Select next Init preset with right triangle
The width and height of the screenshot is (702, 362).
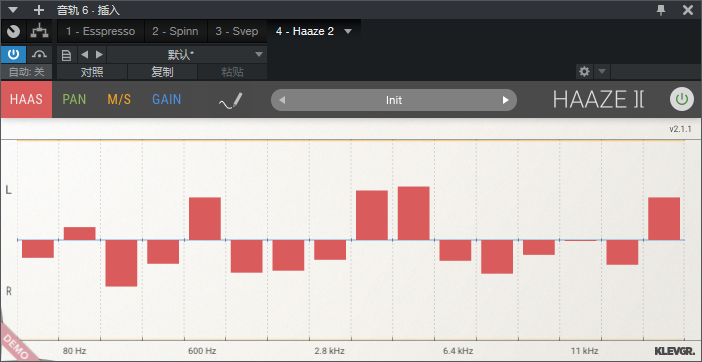point(505,100)
